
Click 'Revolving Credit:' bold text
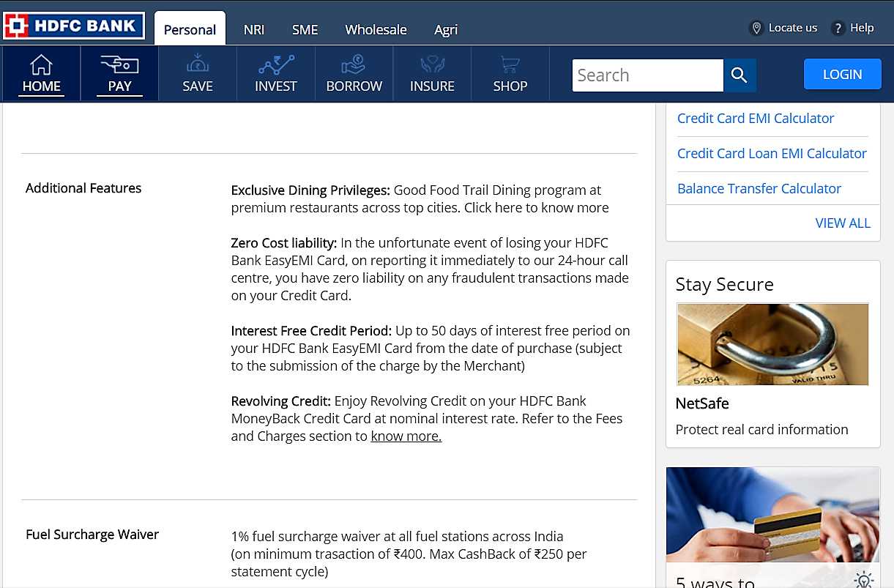(x=281, y=401)
